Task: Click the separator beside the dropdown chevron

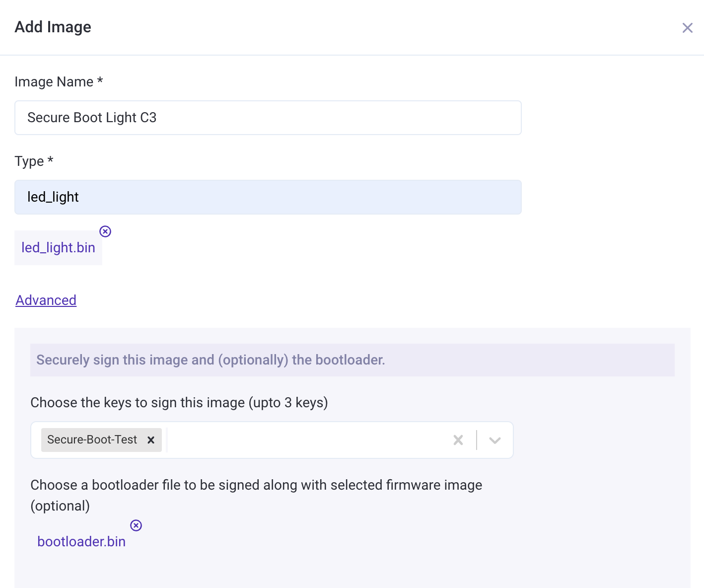Action: pos(477,440)
